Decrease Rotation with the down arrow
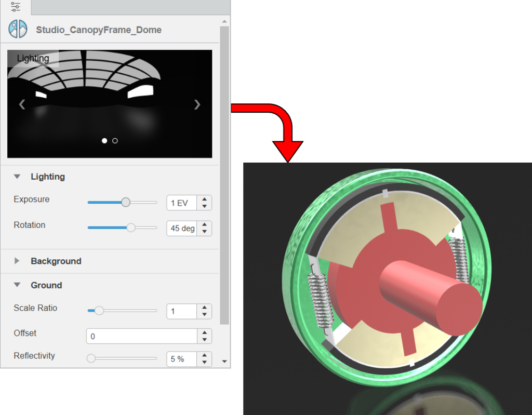 coord(204,232)
